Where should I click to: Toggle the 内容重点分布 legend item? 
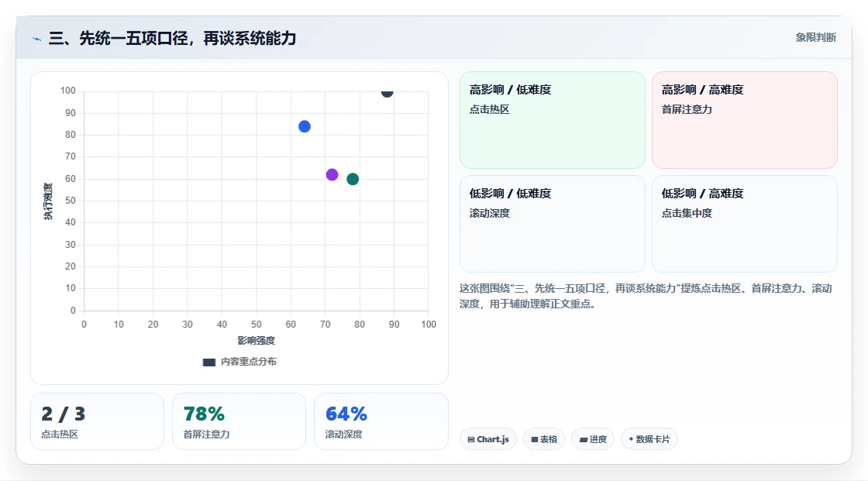click(239, 362)
